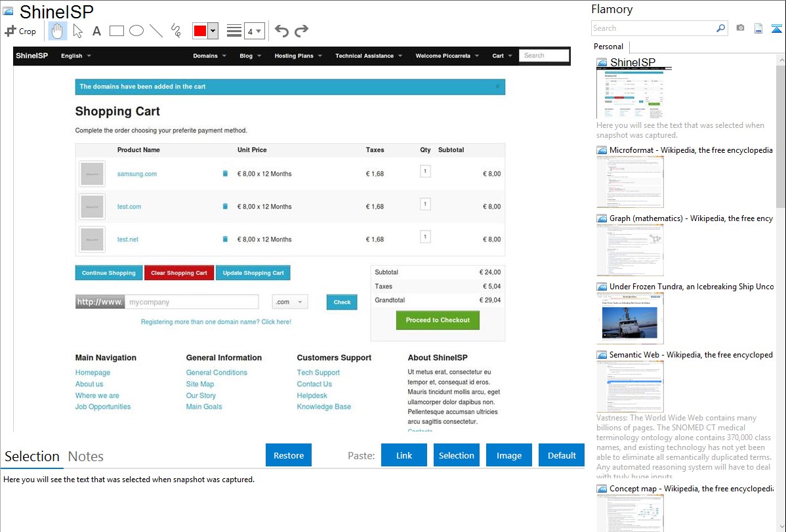Expand the Technical Assistance menu
The width and height of the screenshot is (786, 532).
pos(369,56)
